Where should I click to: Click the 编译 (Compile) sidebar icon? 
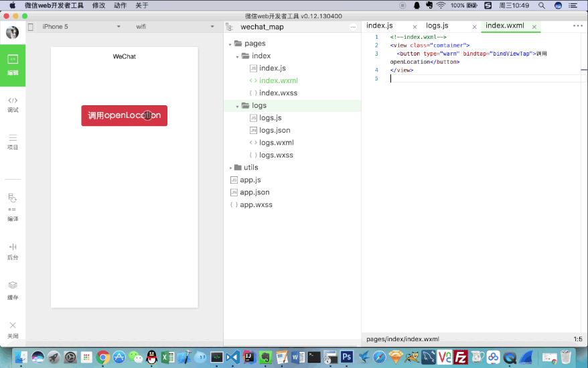(x=13, y=207)
